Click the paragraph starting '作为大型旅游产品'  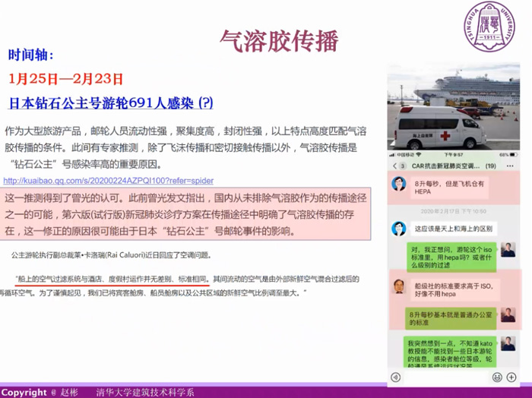point(185,147)
